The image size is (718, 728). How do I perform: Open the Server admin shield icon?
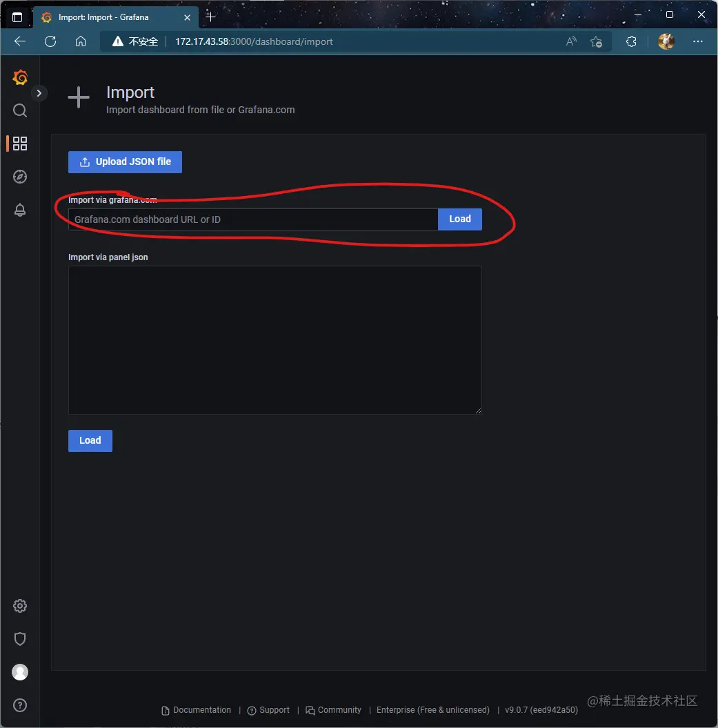(20, 639)
